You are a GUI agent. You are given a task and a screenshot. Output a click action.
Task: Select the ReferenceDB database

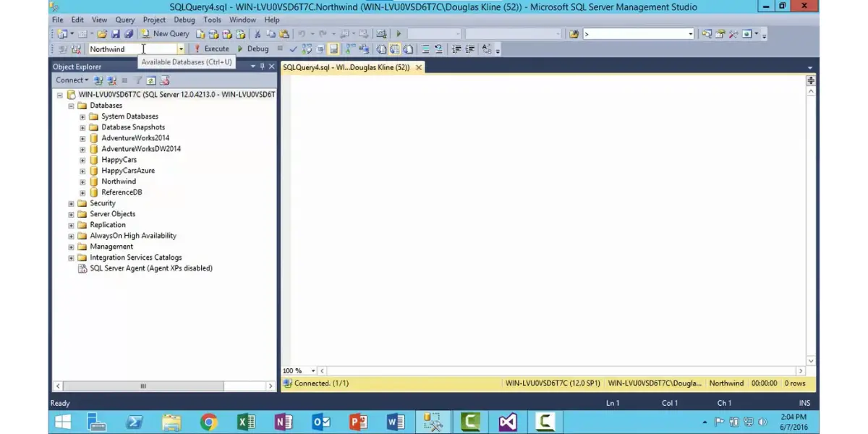(122, 192)
